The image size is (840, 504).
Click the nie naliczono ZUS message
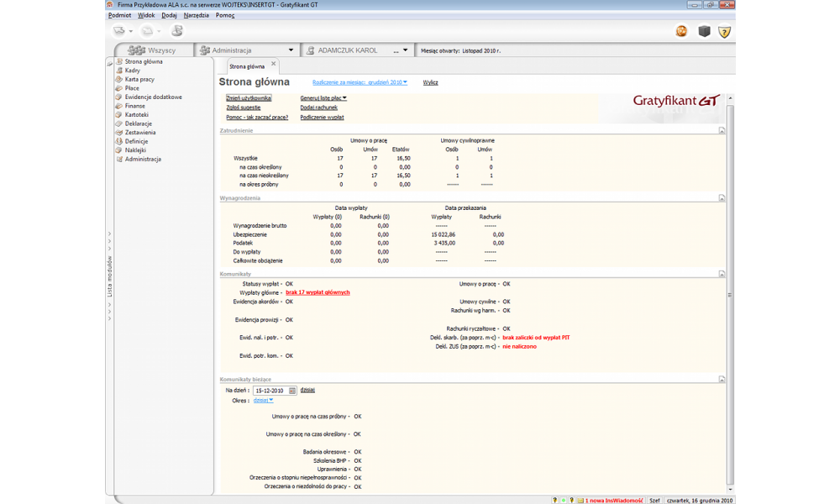(519, 347)
